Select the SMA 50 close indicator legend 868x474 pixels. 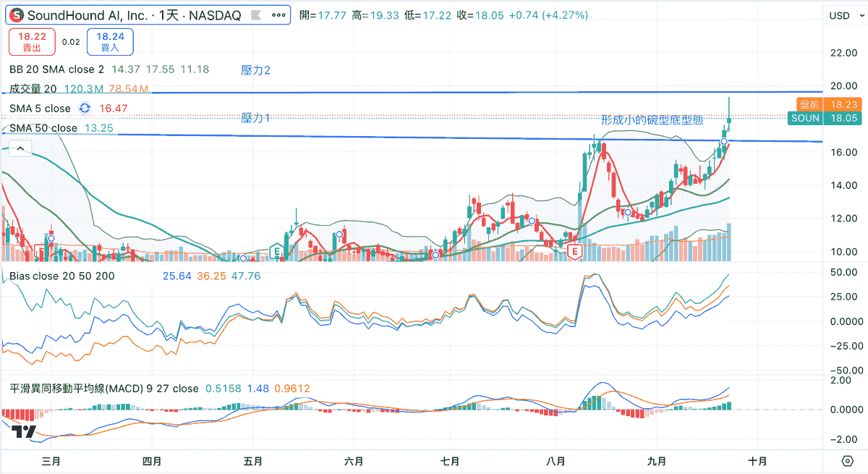pos(43,127)
